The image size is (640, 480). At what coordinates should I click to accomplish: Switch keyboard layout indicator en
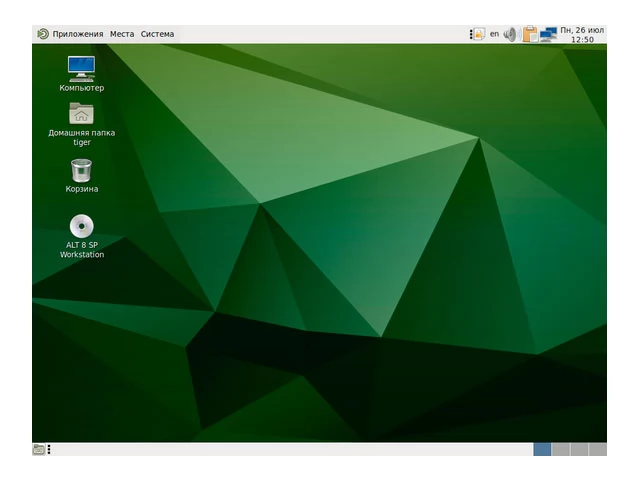(494, 34)
